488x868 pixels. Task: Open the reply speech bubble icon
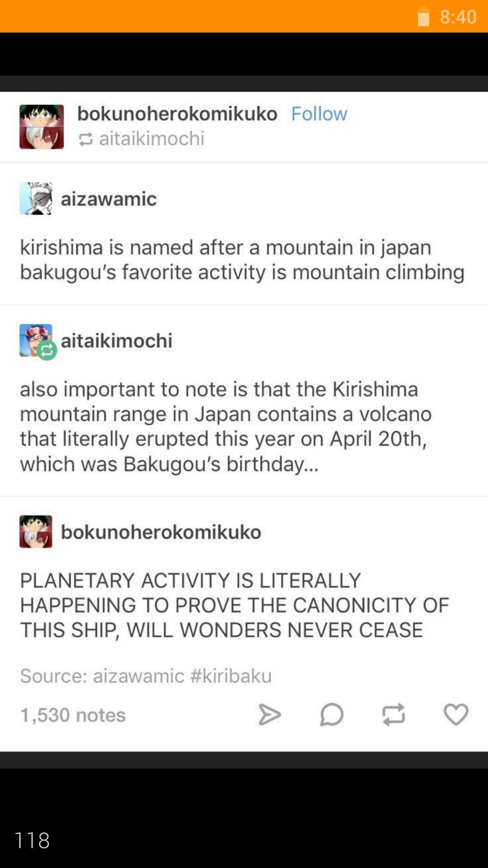pyautogui.click(x=332, y=714)
